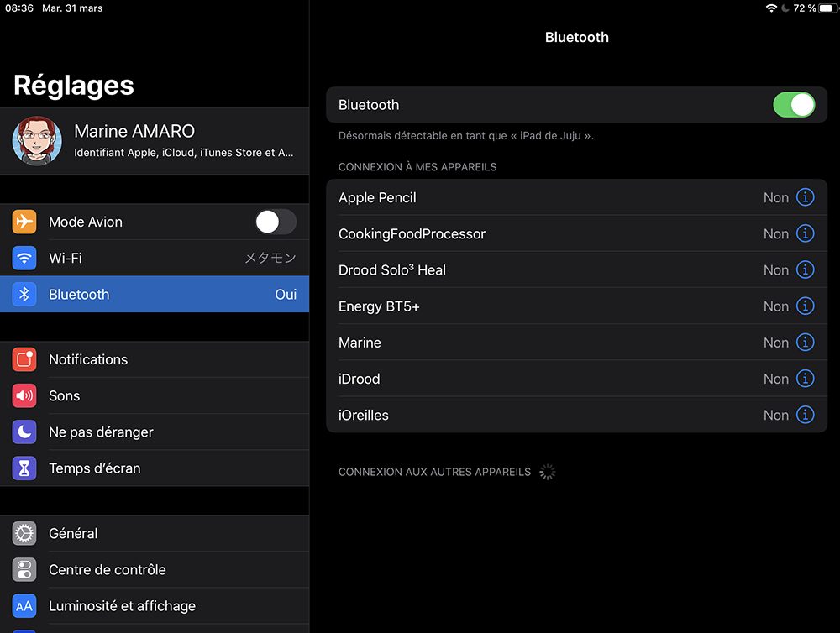Select the Sons speaker icon
The width and height of the screenshot is (840, 633).
[24, 395]
